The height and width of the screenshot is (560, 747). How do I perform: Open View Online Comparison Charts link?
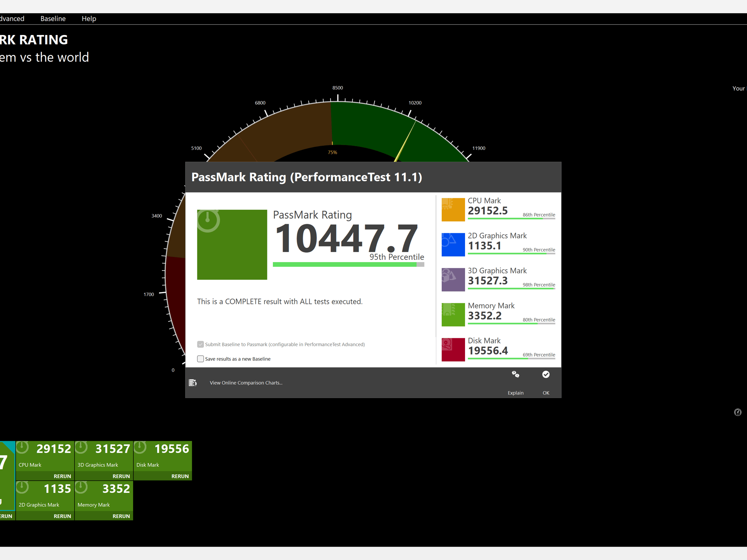[x=246, y=383]
